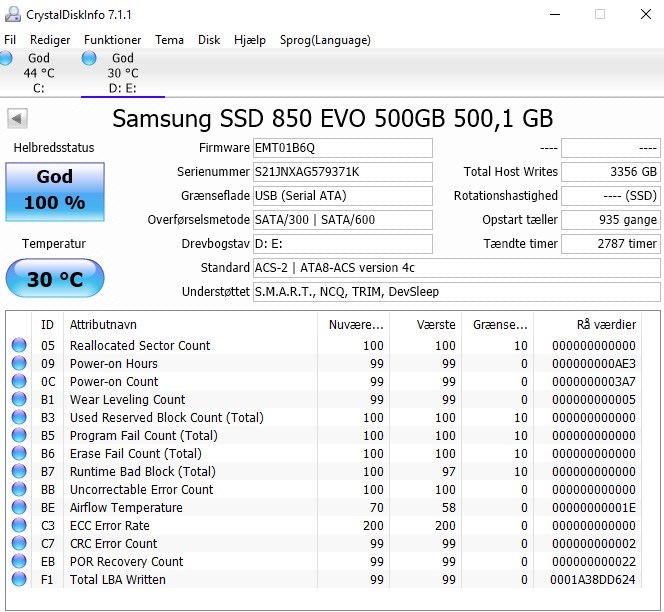The image size is (664, 612).
Task: Click Rotationshastighed value ---- (SSD)
Action: click(611, 196)
